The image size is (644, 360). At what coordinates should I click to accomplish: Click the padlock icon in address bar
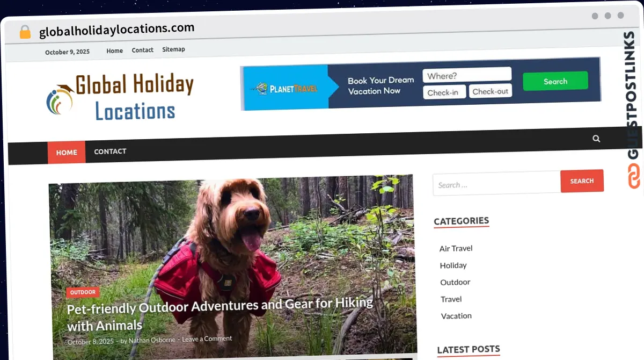click(x=25, y=32)
